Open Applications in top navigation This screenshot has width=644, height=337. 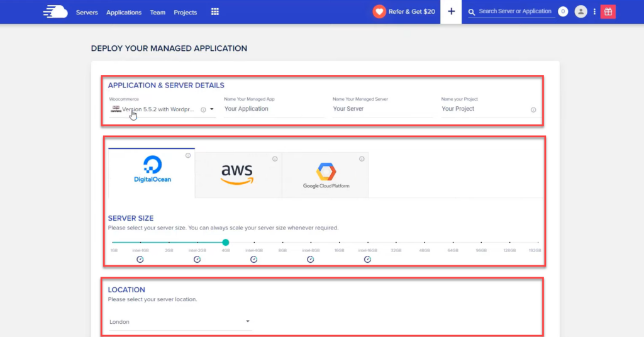click(124, 13)
